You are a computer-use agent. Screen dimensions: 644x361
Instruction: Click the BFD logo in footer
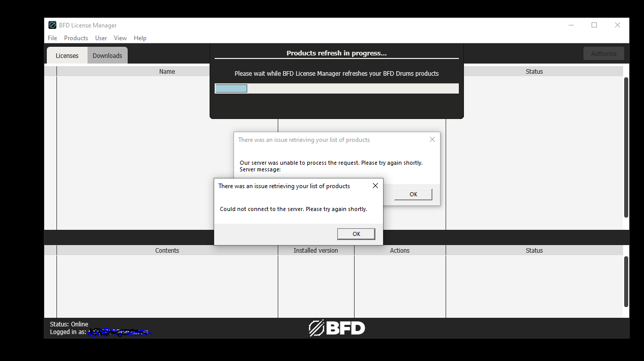337,328
